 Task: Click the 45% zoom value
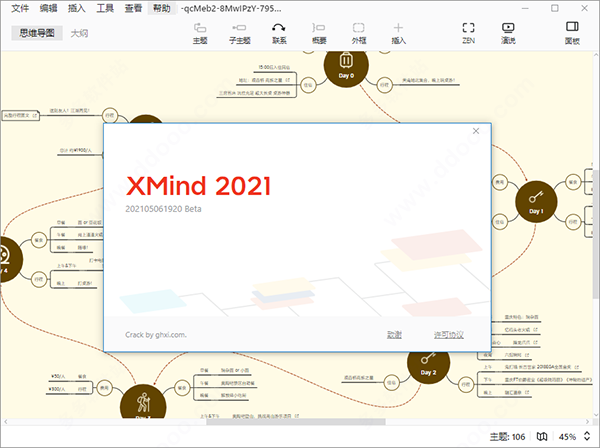coord(567,437)
